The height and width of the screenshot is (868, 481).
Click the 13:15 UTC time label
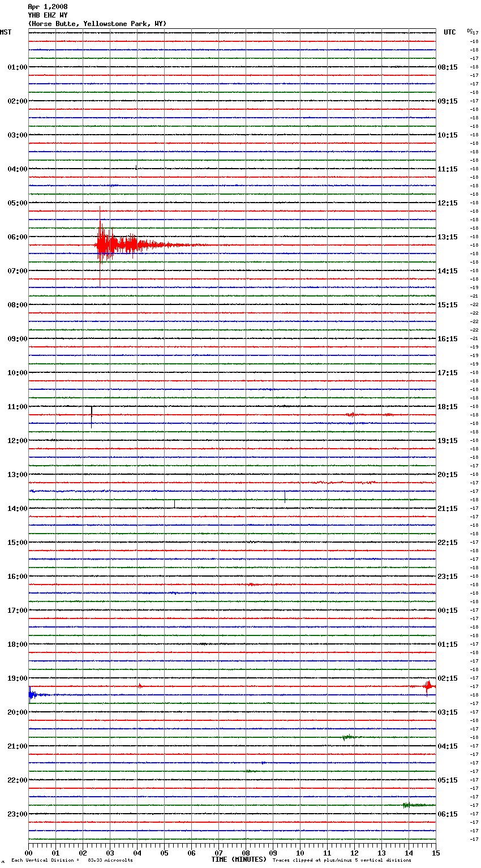[x=448, y=237]
